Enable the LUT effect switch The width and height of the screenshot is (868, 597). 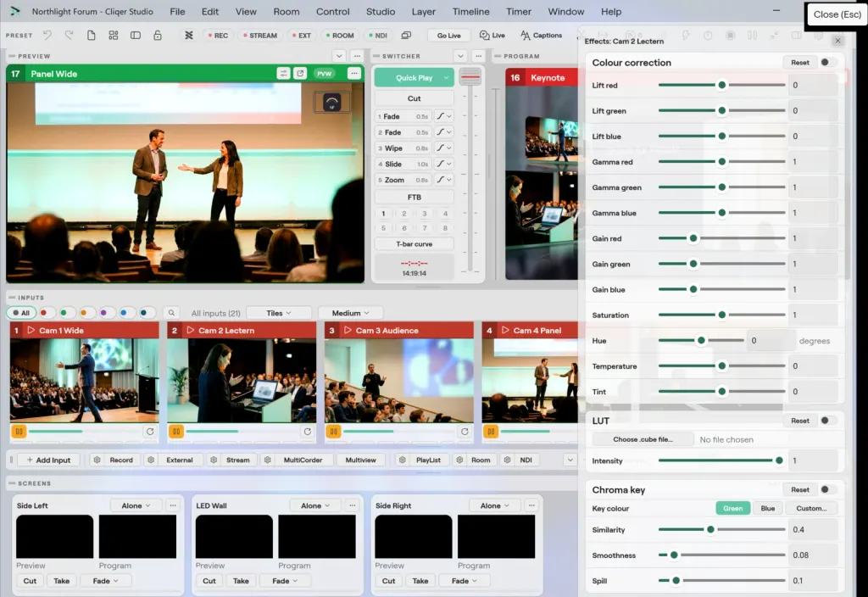pyautogui.click(x=828, y=421)
